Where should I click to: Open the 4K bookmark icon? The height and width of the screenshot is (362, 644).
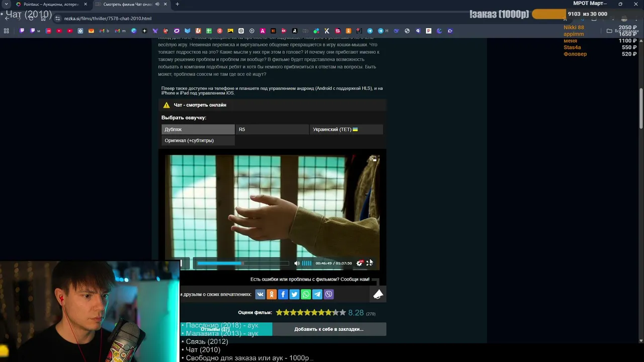pos(284,31)
